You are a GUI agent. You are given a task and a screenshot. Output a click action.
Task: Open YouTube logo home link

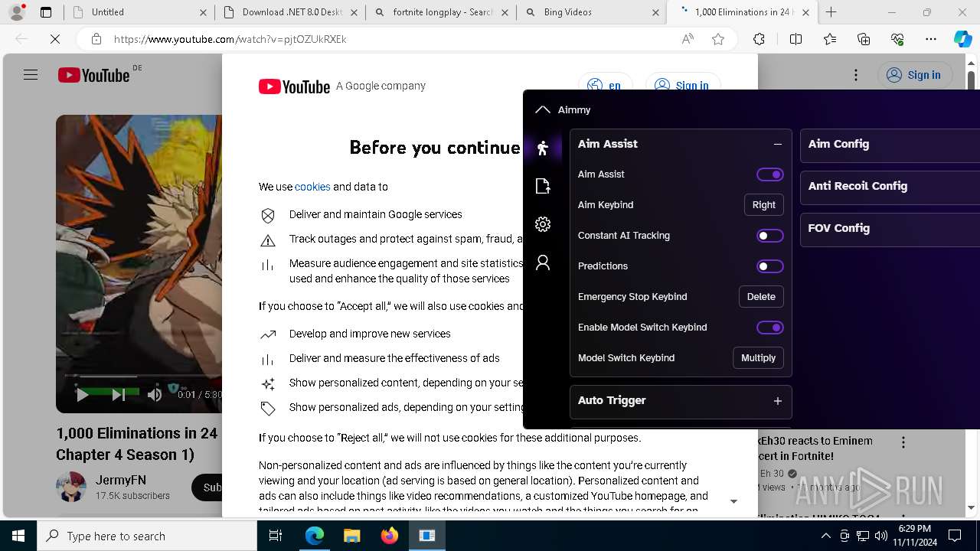[94, 75]
